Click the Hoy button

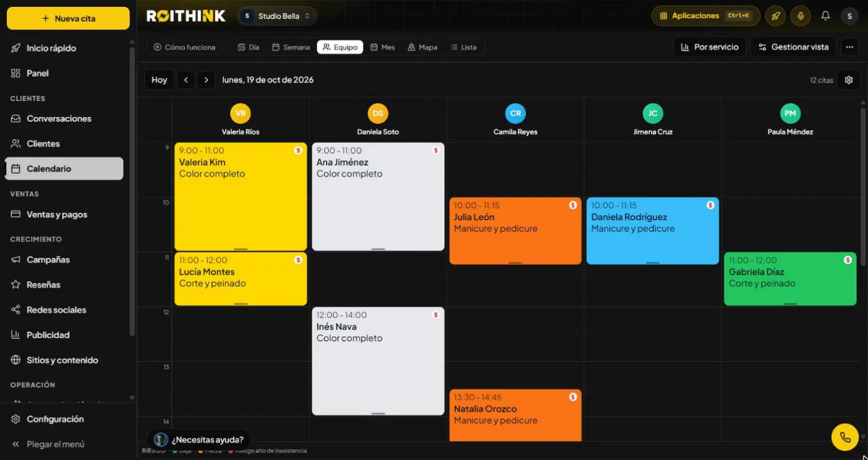(x=159, y=80)
